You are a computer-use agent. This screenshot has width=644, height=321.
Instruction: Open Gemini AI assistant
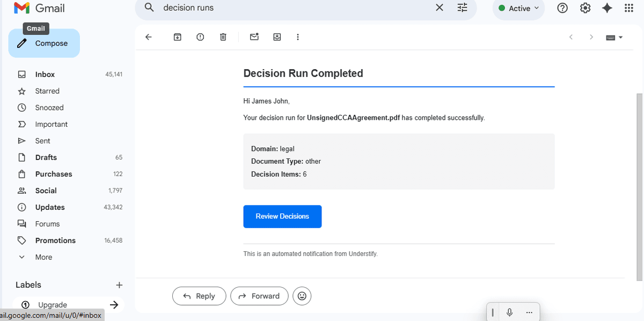(x=606, y=8)
